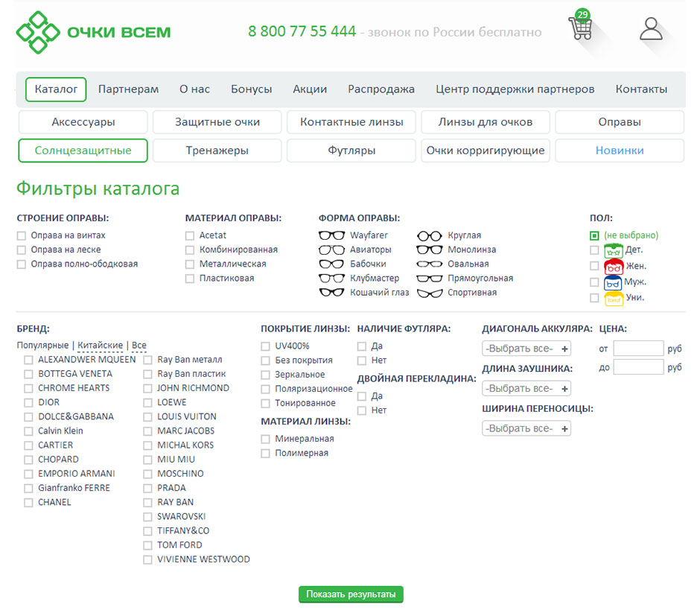Click the Китайские brand filter link
Screen dimensions: 700x613
coord(100,346)
